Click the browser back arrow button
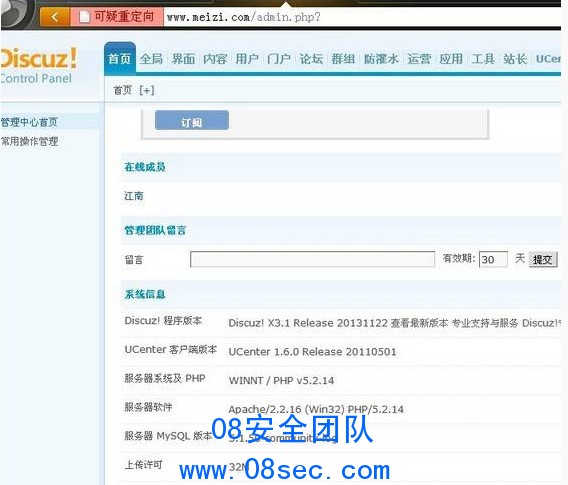The image size is (568, 485). point(55,17)
